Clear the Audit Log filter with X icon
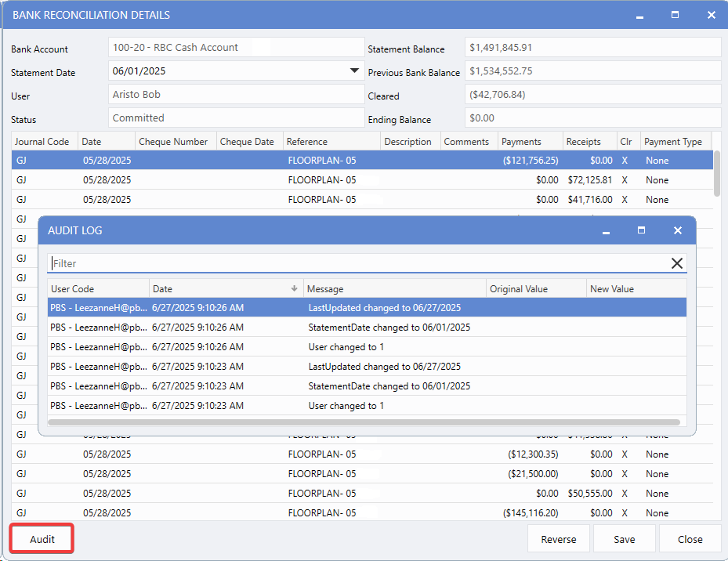Screen dimensions: 728x561 click(677, 263)
